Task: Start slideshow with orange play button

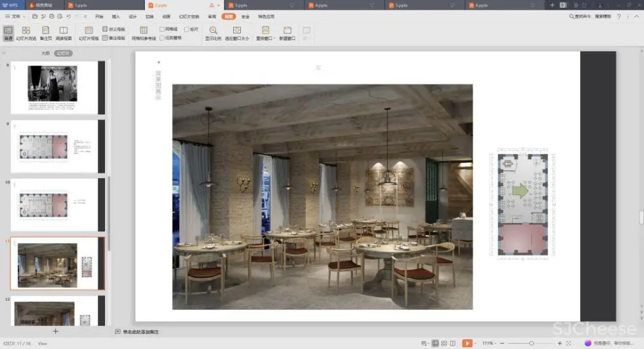Action: click(468, 343)
